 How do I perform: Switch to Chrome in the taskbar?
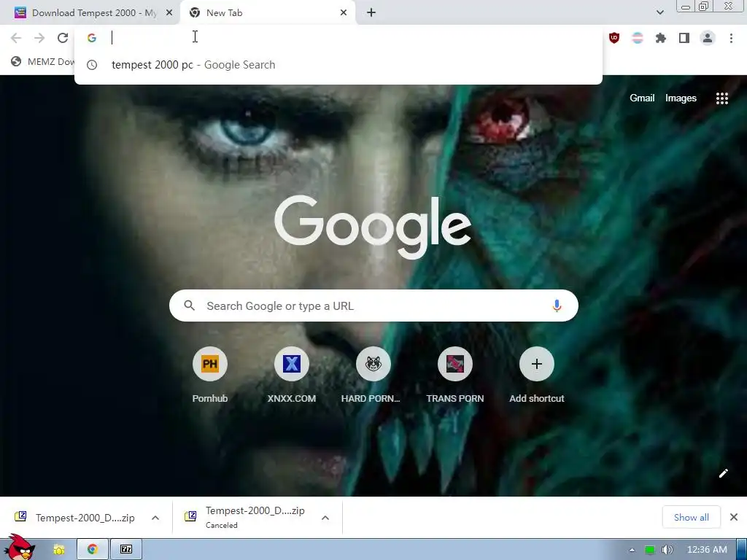click(x=93, y=550)
